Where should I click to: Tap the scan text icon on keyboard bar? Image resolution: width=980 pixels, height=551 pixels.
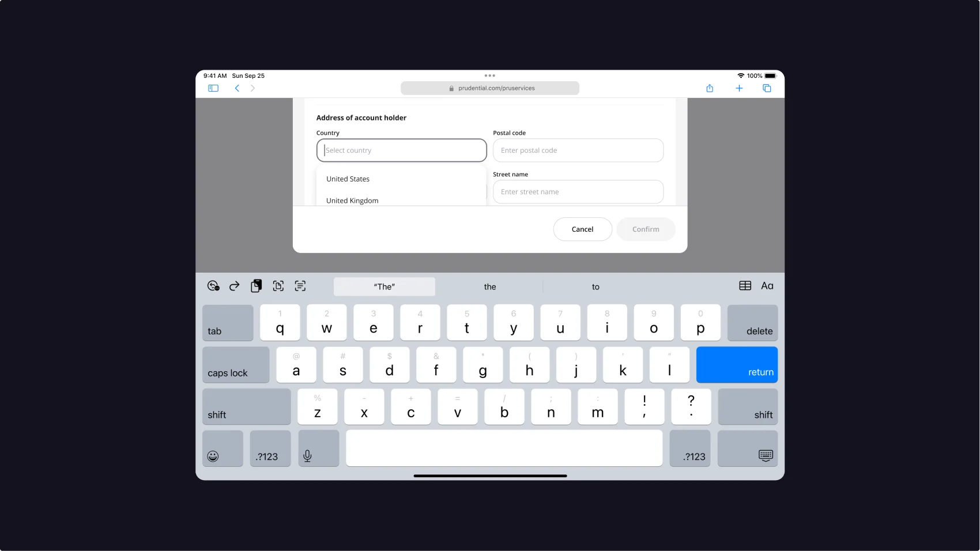(278, 286)
